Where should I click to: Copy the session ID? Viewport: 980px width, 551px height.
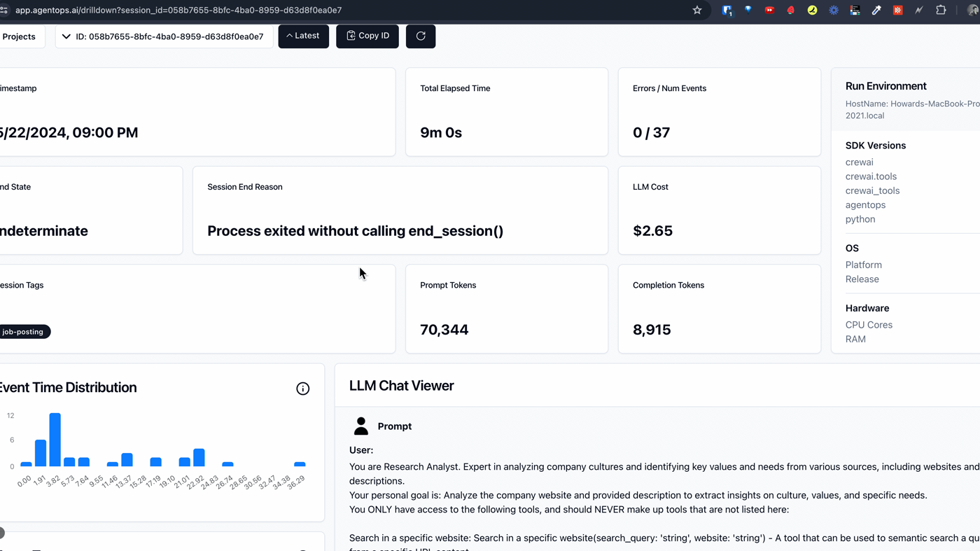point(367,36)
